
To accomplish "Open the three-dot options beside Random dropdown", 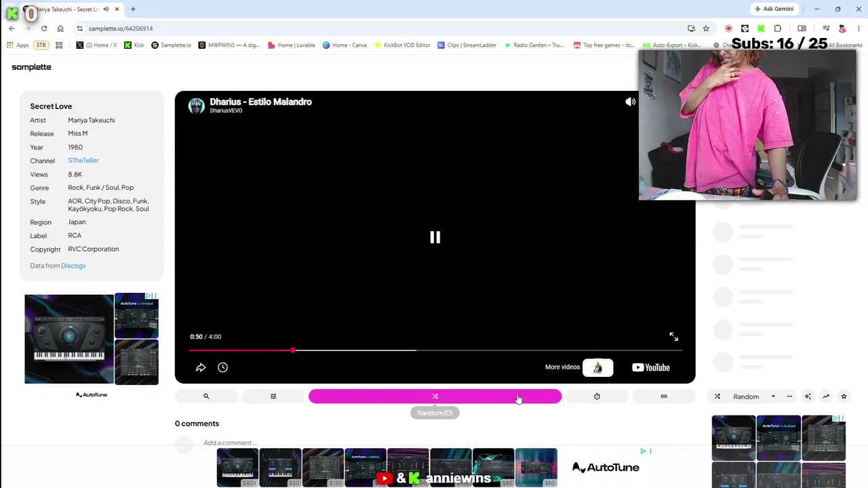I will point(789,396).
